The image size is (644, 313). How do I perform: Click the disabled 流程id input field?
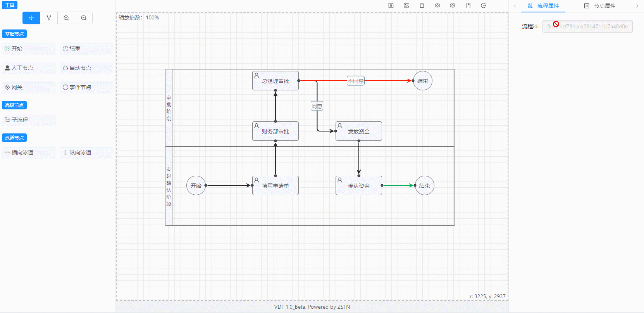(x=587, y=26)
